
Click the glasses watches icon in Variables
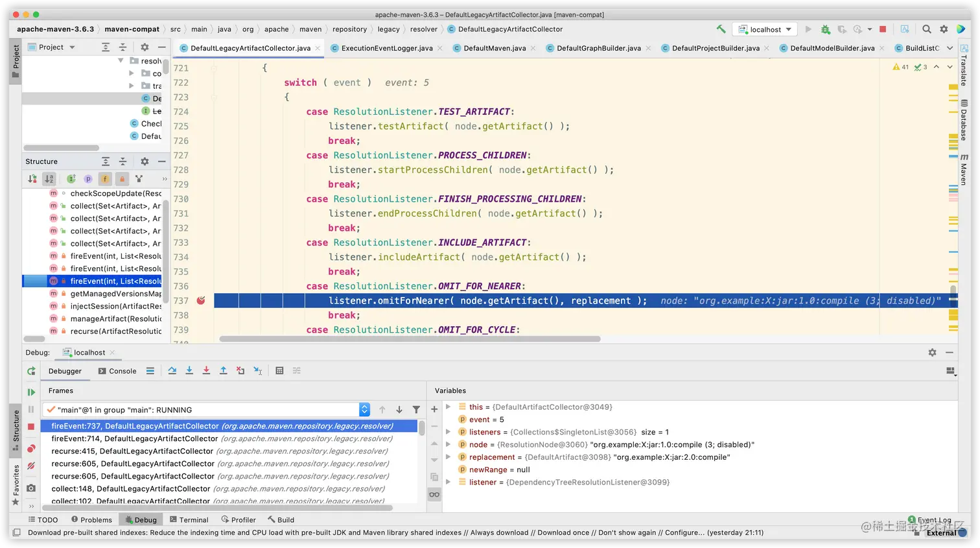434,495
